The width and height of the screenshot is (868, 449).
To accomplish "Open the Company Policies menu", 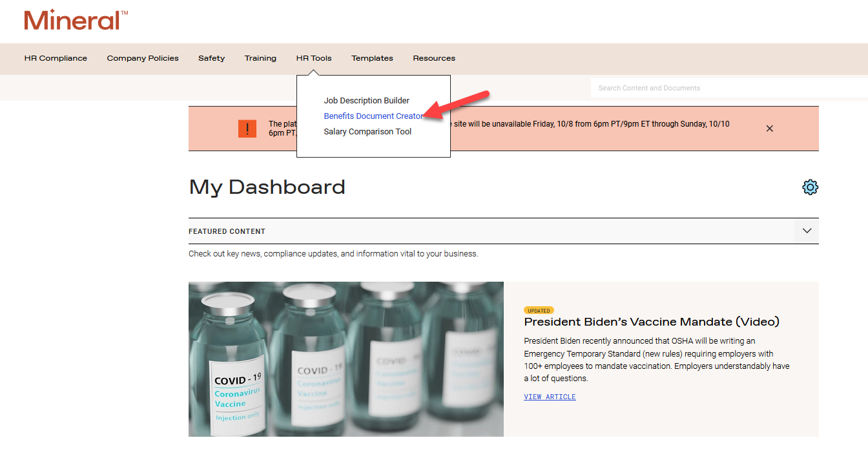I will point(143,58).
